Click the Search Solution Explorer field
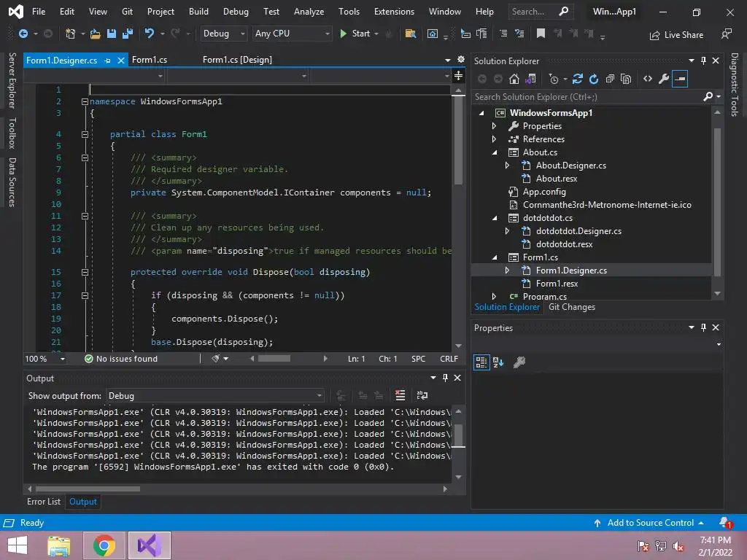The height and width of the screenshot is (560, 747). pos(588,97)
